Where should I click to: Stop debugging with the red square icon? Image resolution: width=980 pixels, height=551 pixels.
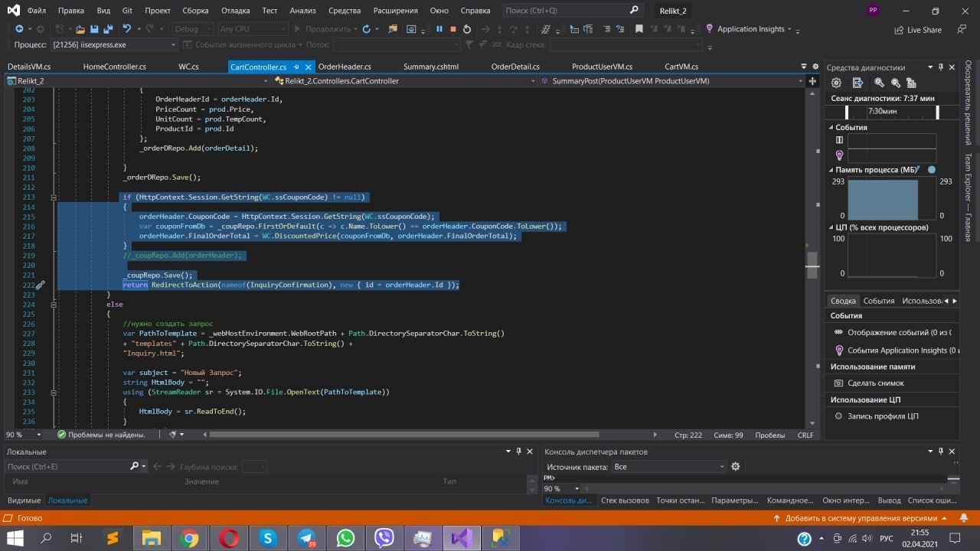tap(453, 29)
